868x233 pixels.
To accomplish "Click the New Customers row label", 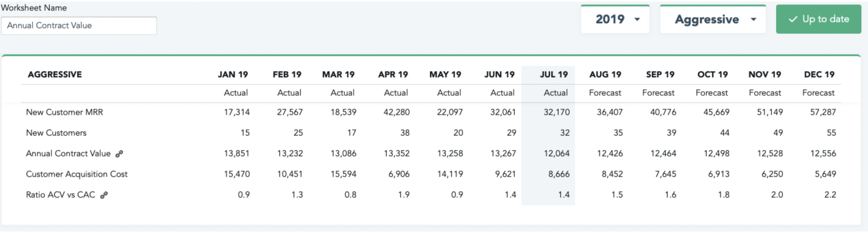I will point(56,133).
